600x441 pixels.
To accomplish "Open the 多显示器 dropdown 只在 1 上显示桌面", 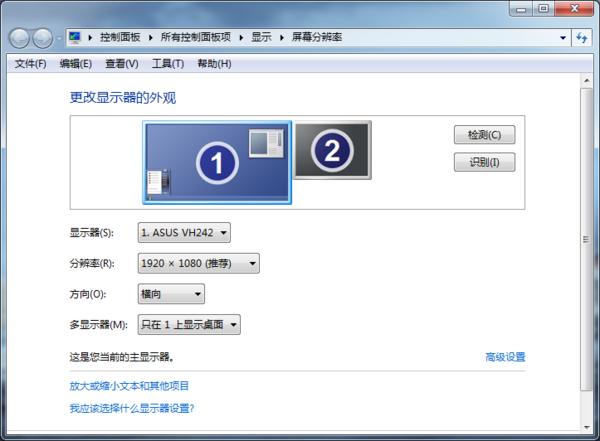I will click(x=189, y=325).
